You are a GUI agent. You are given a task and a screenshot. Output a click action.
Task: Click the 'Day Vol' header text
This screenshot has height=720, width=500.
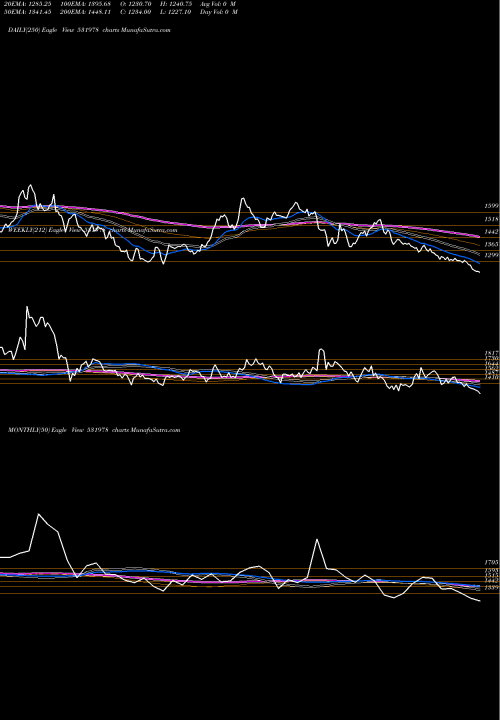pos(219,12)
